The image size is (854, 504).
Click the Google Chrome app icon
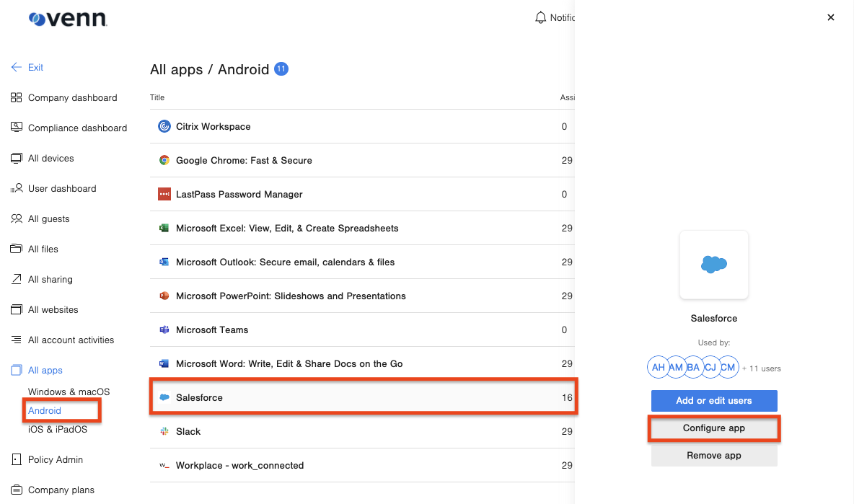click(164, 160)
